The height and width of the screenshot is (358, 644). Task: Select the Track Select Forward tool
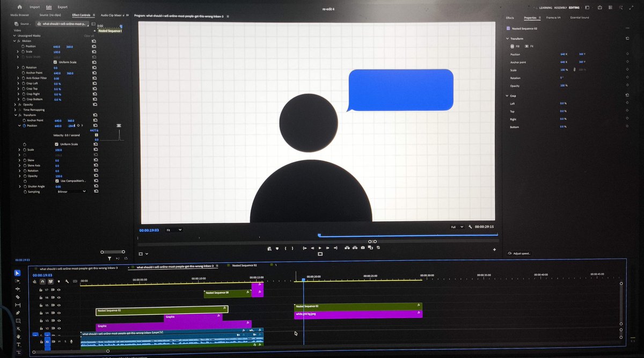pyautogui.click(x=17, y=281)
